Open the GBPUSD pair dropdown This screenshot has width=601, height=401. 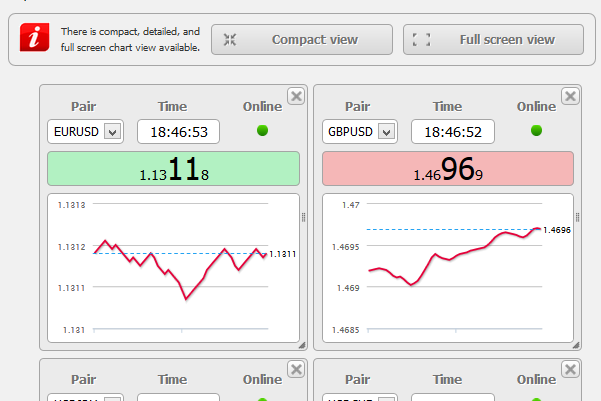(360, 131)
